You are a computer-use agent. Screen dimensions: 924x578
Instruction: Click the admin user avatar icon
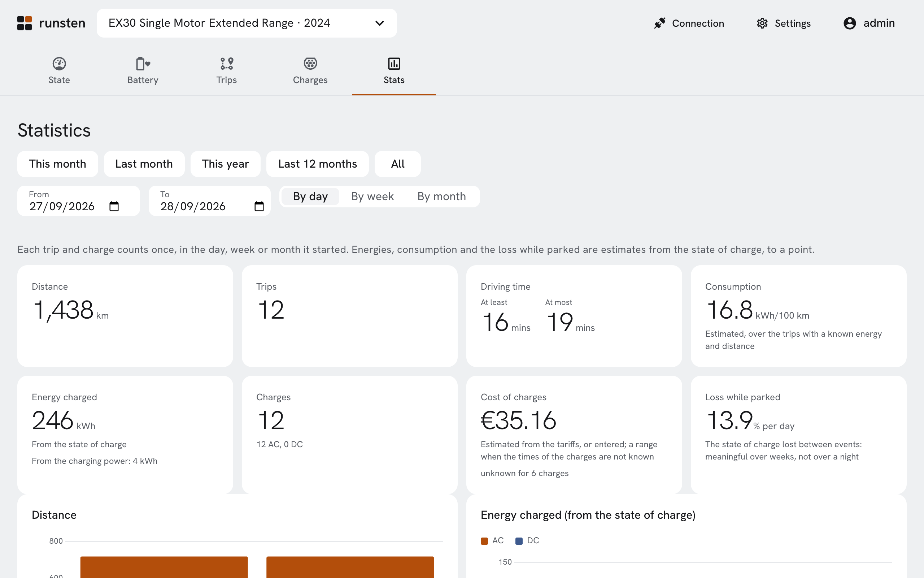coord(850,23)
